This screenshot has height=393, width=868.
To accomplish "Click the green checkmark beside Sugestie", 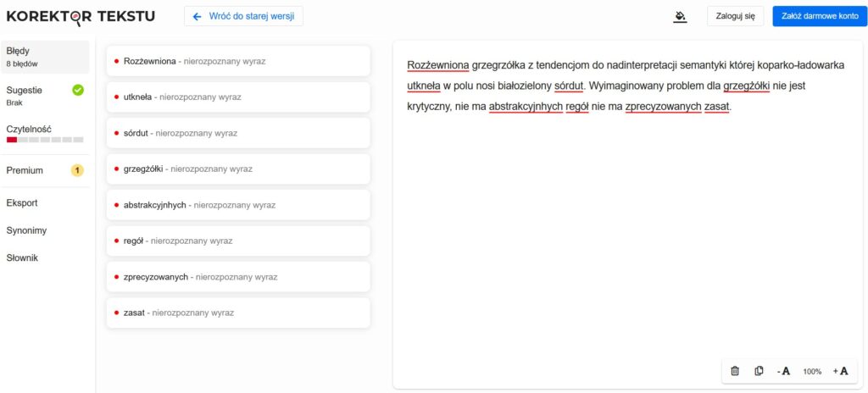I will (78, 90).
